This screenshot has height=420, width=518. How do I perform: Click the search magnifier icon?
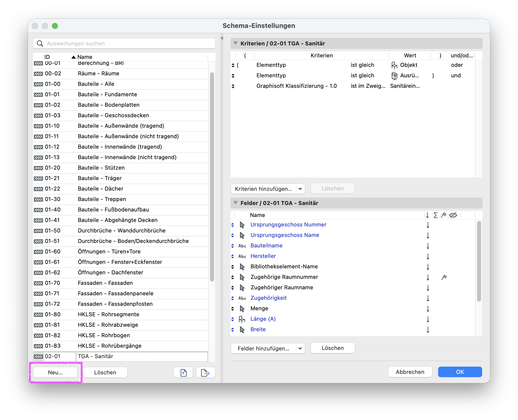click(40, 43)
